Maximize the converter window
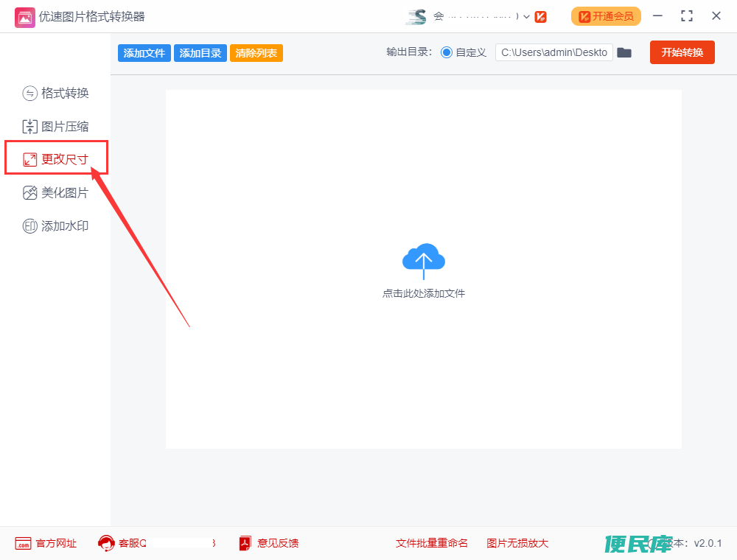The image size is (737, 560). coord(687,16)
